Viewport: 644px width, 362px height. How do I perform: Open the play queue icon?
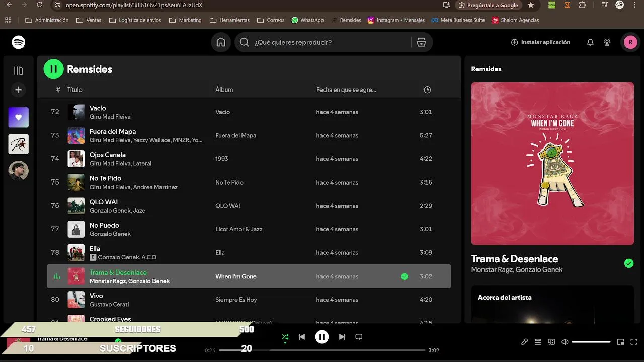point(538,342)
